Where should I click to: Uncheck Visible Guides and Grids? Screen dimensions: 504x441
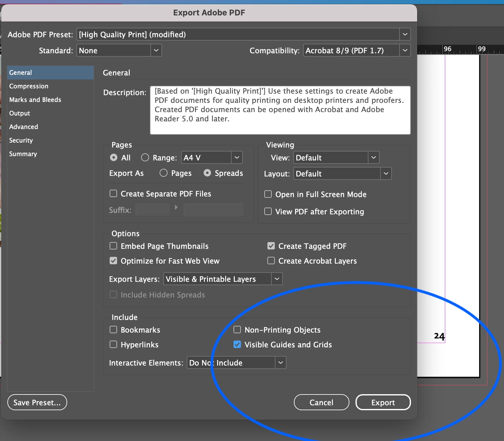[237, 344]
